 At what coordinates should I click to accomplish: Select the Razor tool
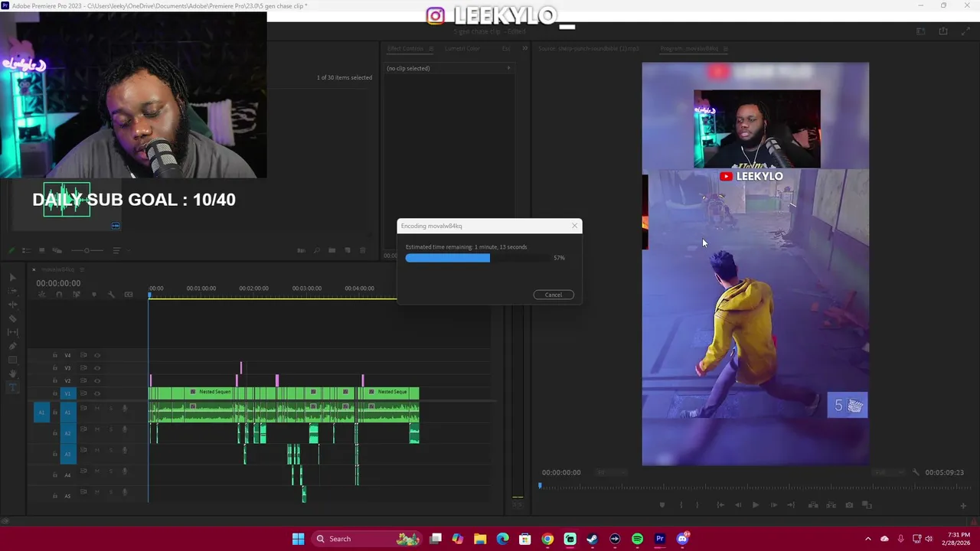[x=13, y=318]
